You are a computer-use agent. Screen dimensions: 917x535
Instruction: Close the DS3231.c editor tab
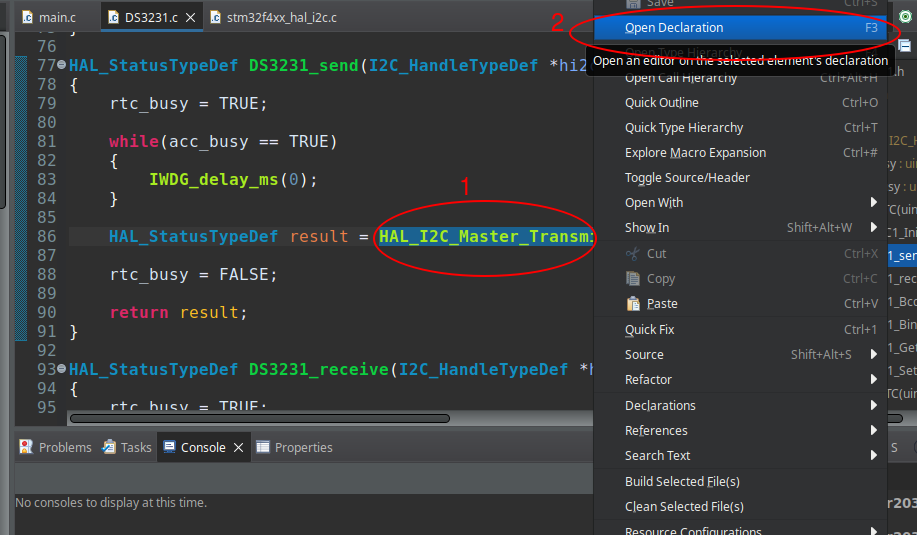click(x=190, y=18)
